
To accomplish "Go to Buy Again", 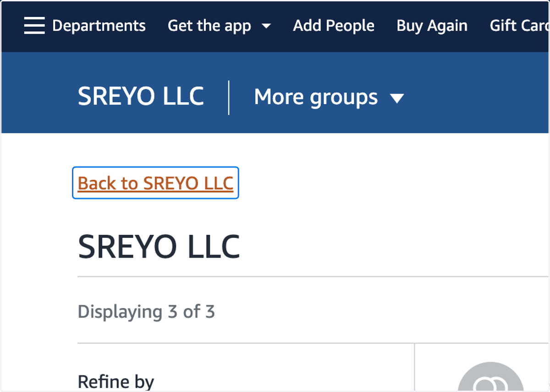I will point(432,26).
